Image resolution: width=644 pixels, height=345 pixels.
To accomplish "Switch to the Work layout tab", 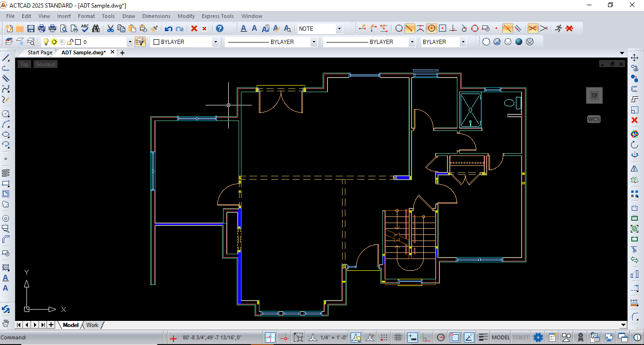I will [x=92, y=325].
